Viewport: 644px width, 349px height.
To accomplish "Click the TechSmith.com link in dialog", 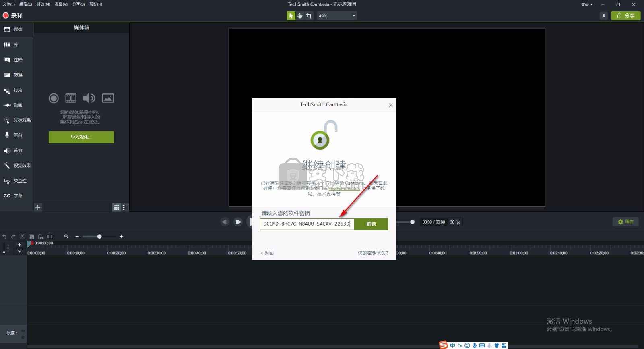I will 344,188.
